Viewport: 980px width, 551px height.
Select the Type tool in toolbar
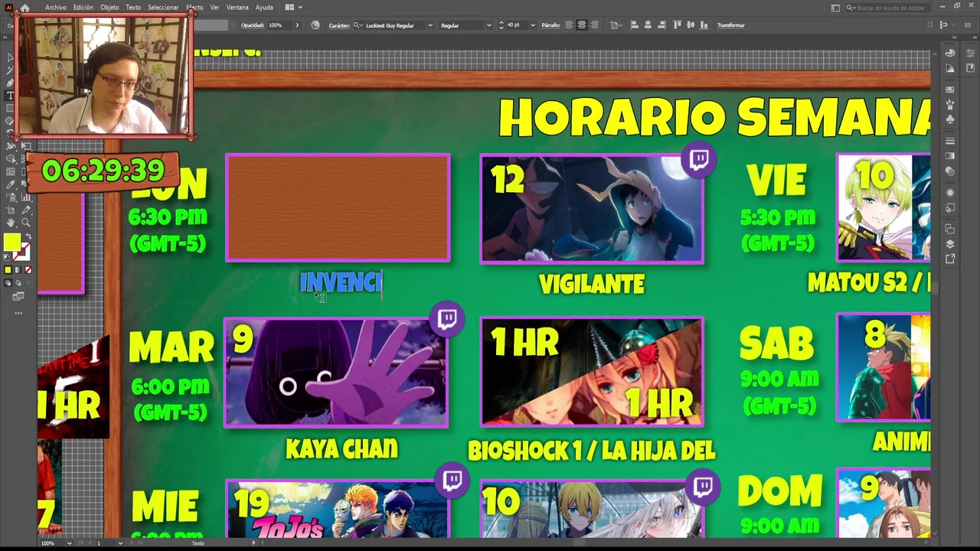(10, 96)
